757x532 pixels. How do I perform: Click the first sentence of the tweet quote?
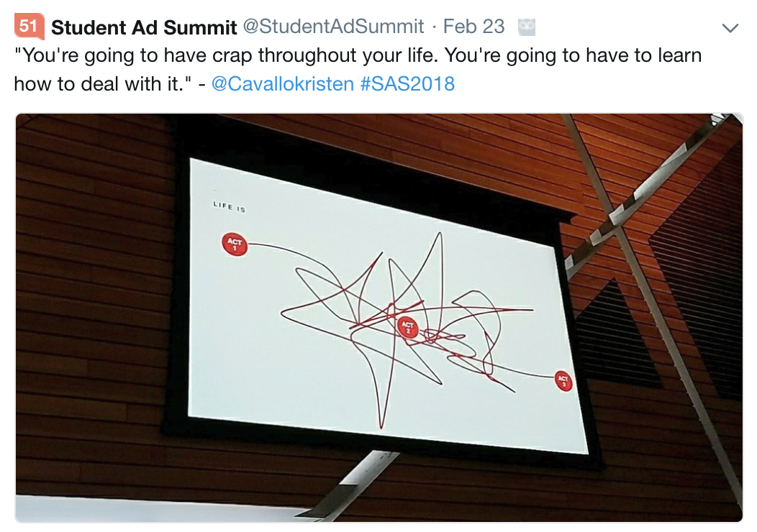pos(216,55)
